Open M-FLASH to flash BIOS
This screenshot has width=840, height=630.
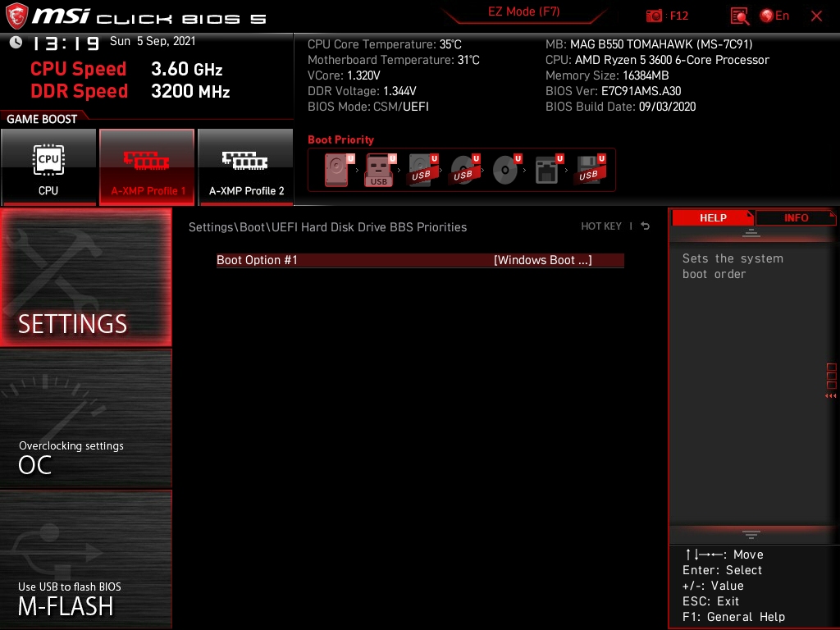tap(85, 559)
